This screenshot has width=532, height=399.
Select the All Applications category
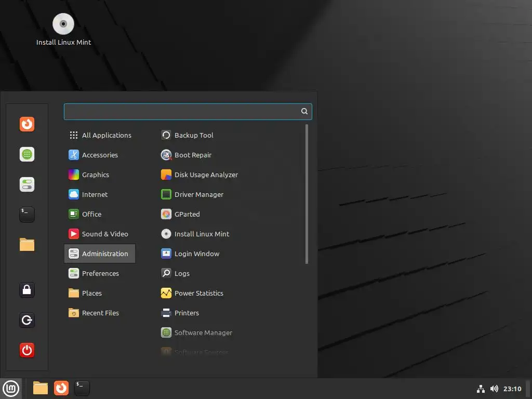(x=100, y=136)
